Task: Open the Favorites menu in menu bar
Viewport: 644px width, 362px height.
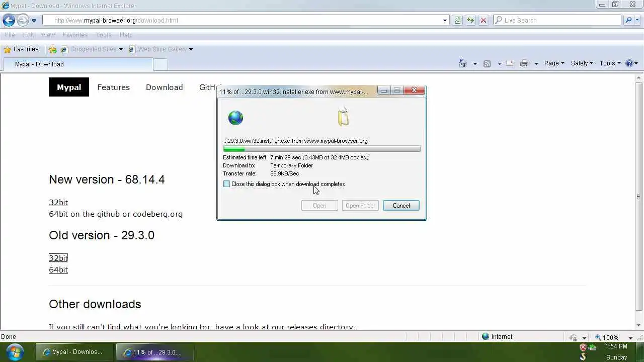Action: pyautogui.click(x=75, y=35)
